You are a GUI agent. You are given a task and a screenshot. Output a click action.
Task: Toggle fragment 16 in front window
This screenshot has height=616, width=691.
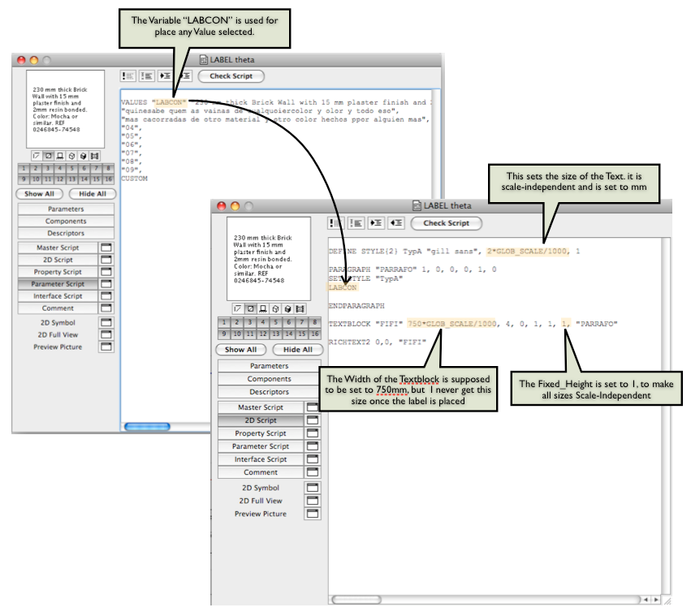click(x=315, y=334)
